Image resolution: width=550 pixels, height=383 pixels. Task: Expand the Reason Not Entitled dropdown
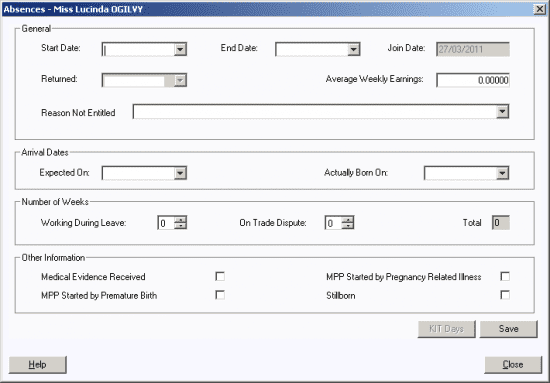[502, 112]
